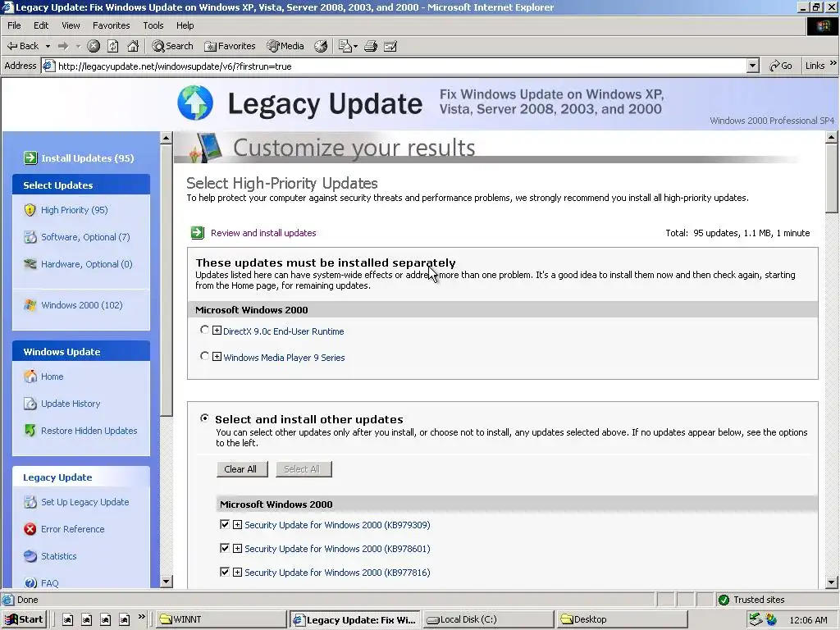
Task: Click the Security Update KB979309 title link
Action: click(337, 525)
